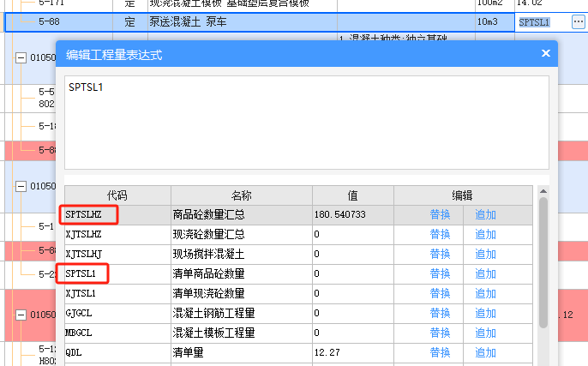This screenshot has width=588, height=366.
Task: Click 追加 for XJTSL1 row
Action: [x=485, y=293]
